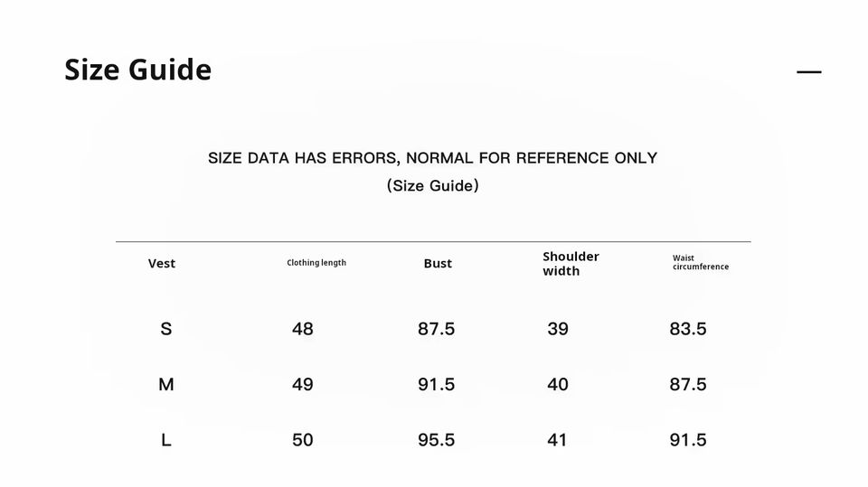Screen dimensions: 868x487
Task: Click bust value 87.5 for size S
Action: (x=436, y=330)
